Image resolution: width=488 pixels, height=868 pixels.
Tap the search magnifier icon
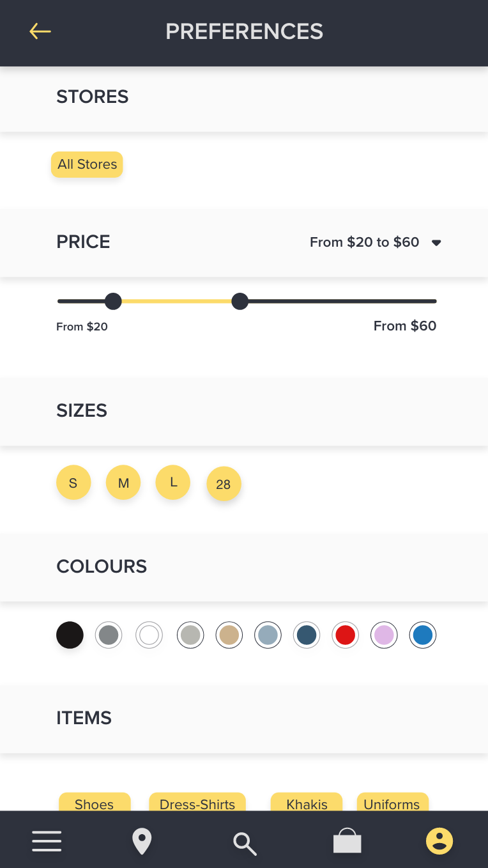245,844
